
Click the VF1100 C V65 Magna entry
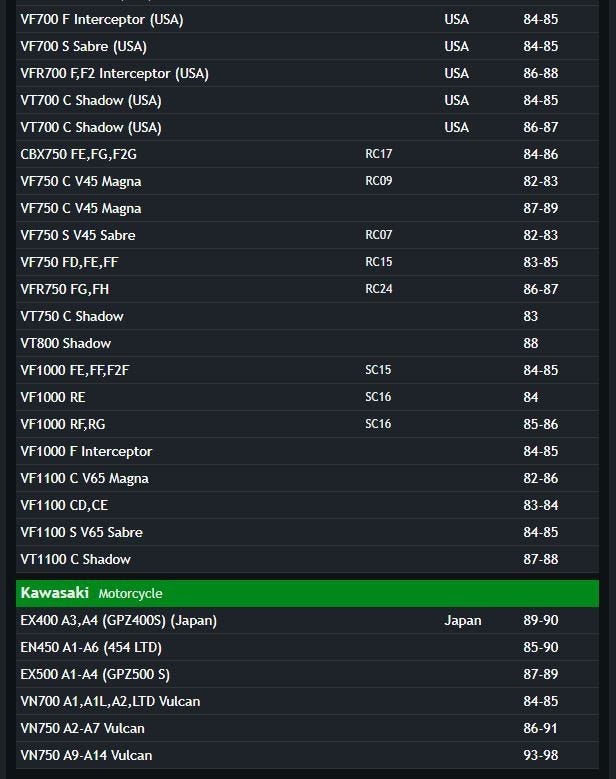[x=84, y=478]
